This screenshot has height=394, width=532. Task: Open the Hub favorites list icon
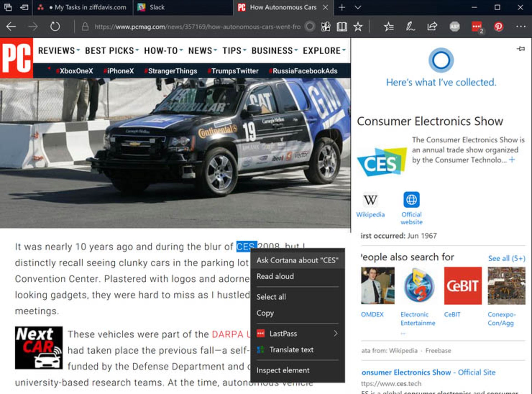point(389,27)
